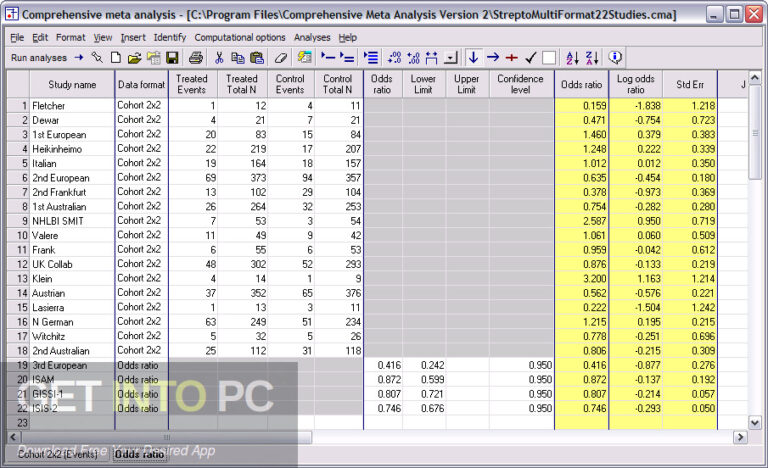
Task: Select the N German study name cell
Action: point(72,322)
